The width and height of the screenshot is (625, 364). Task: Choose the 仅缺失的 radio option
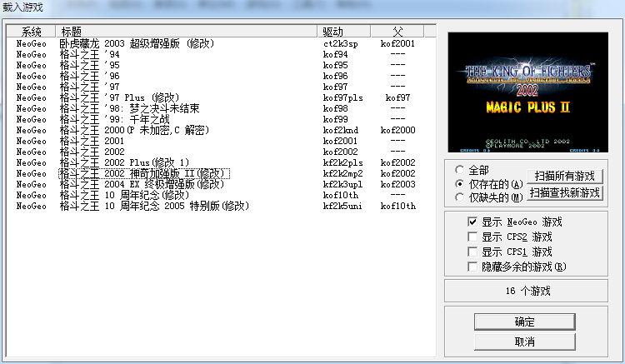[460, 197]
